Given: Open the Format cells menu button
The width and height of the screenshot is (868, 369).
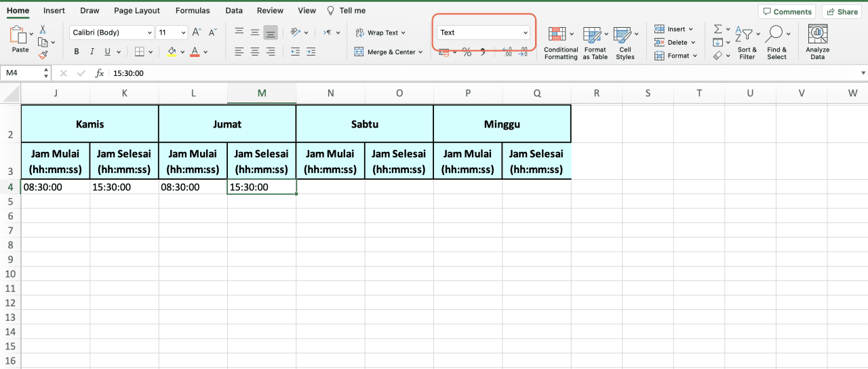Looking at the screenshot, I should click(x=675, y=56).
